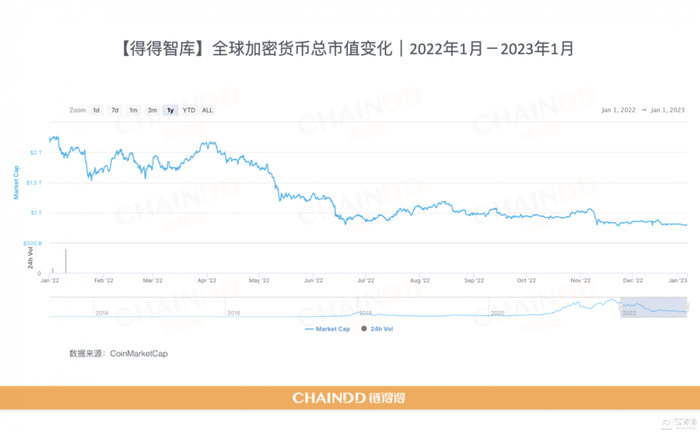Set zoom range to 1m
Image resolution: width=700 pixels, height=433 pixels.
133,110
